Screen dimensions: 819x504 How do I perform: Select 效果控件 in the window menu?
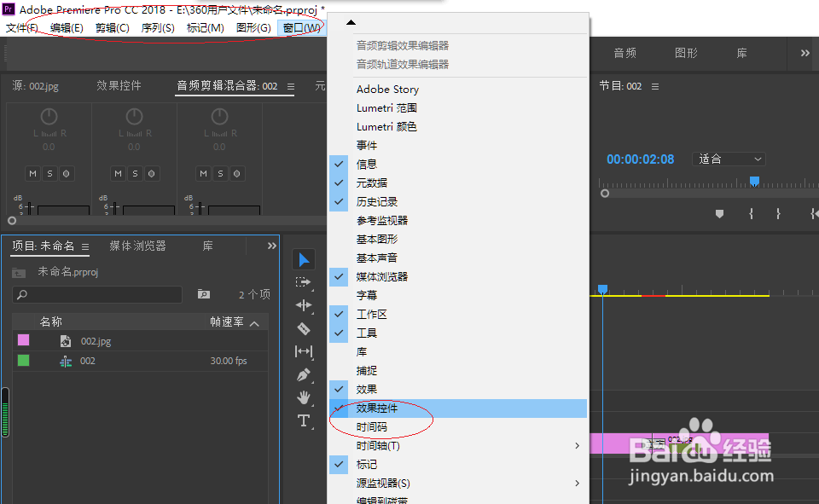(x=458, y=408)
